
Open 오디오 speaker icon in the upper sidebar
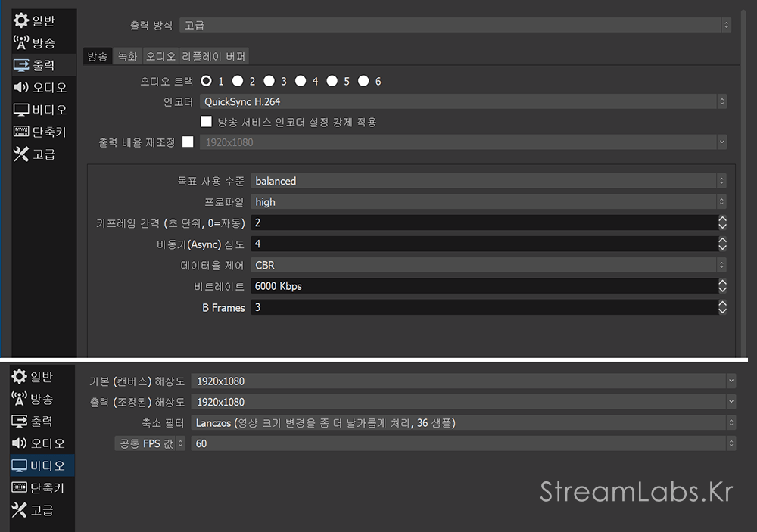(21, 87)
